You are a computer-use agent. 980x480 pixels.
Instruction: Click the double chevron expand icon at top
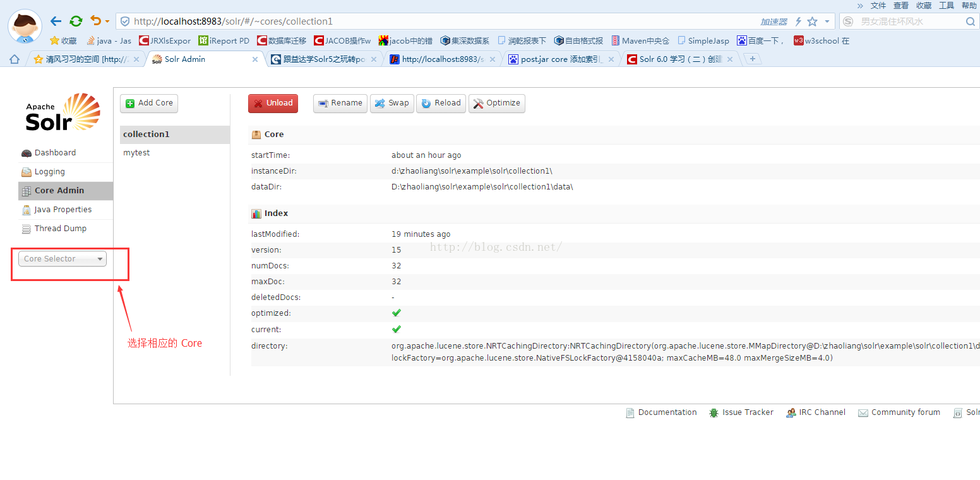pos(859,5)
